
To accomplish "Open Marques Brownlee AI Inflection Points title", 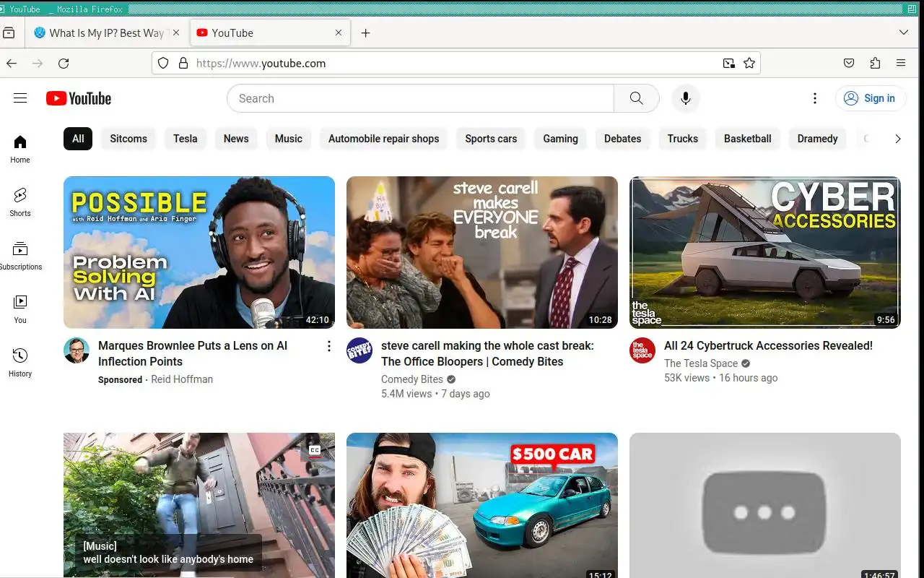I will click(193, 353).
